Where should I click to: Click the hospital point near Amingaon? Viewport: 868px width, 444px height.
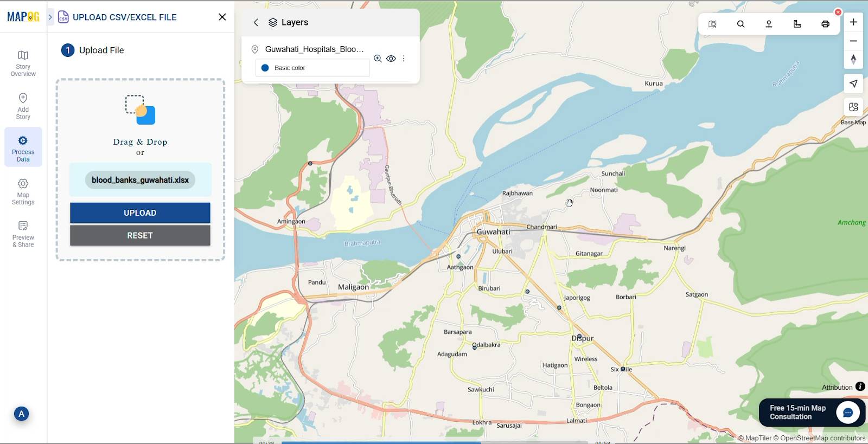[x=310, y=163]
